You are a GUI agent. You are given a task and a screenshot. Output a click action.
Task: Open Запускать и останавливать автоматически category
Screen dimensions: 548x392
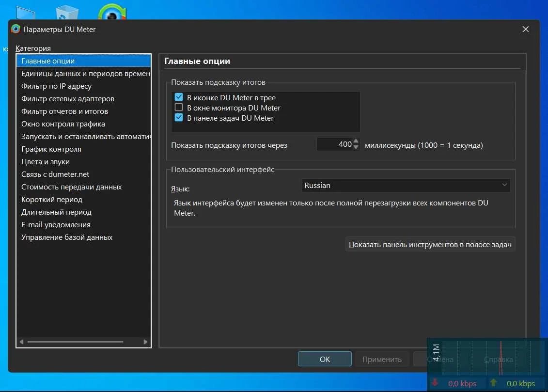coord(83,136)
